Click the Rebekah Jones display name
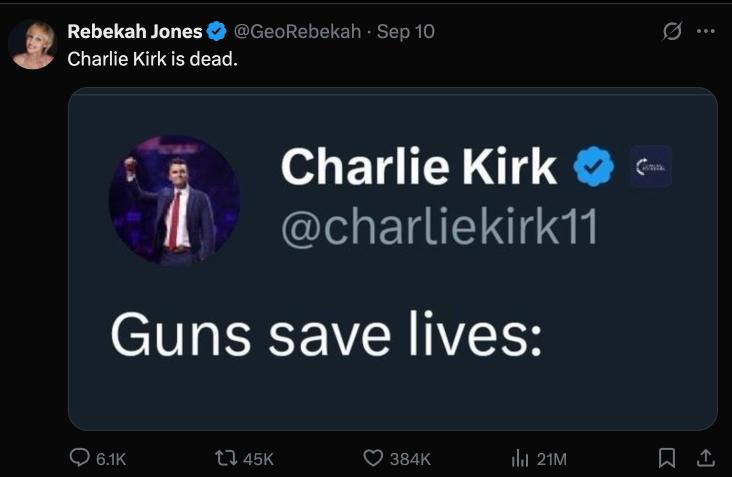Screen dimensions: 732x477 click(134, 31)
